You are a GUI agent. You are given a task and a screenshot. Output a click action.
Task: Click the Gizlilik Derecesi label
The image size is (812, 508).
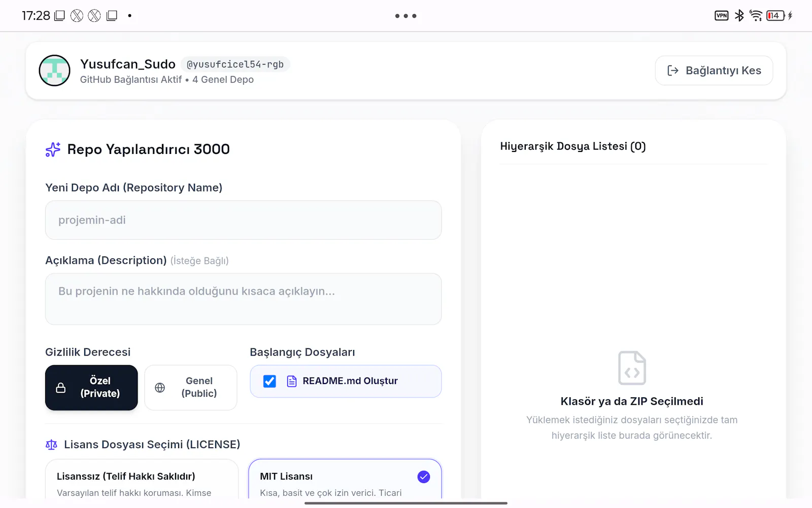88,352
